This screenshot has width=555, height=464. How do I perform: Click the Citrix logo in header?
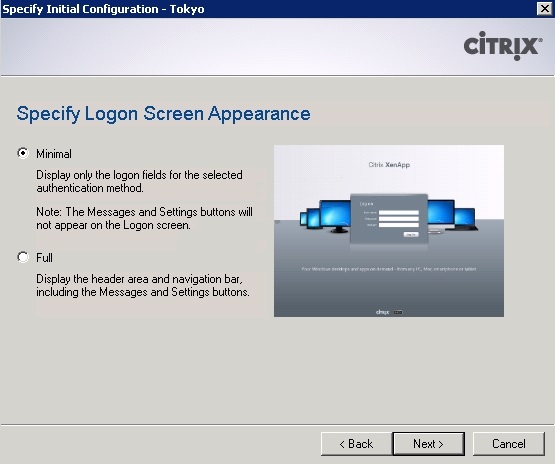[503, 46]
